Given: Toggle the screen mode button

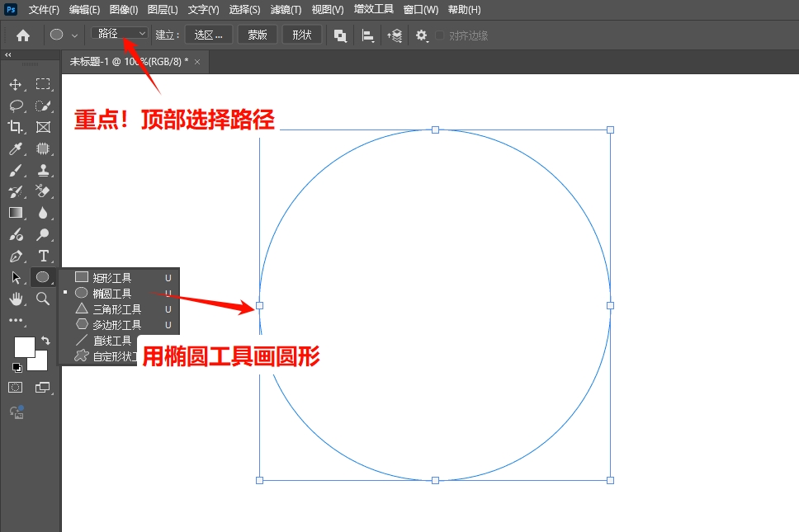Looking at the screenshot, I should (43, 387).
